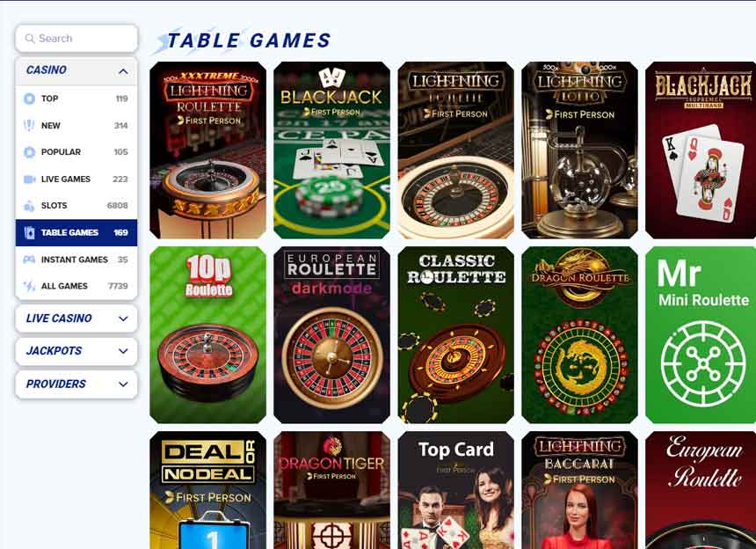The image size is (756, 549).
Task: Open the Live Games category label
Action: click(66, 179)
